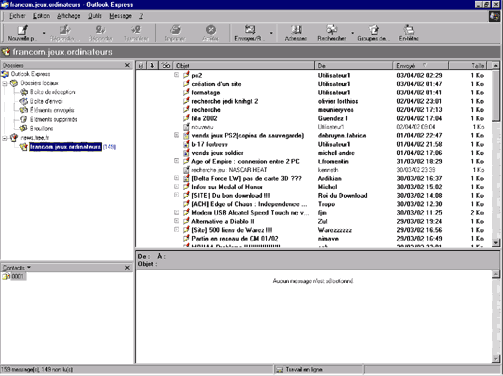
Task: Sort messages by the Envoyé column
Action: [x=421, y=65]
